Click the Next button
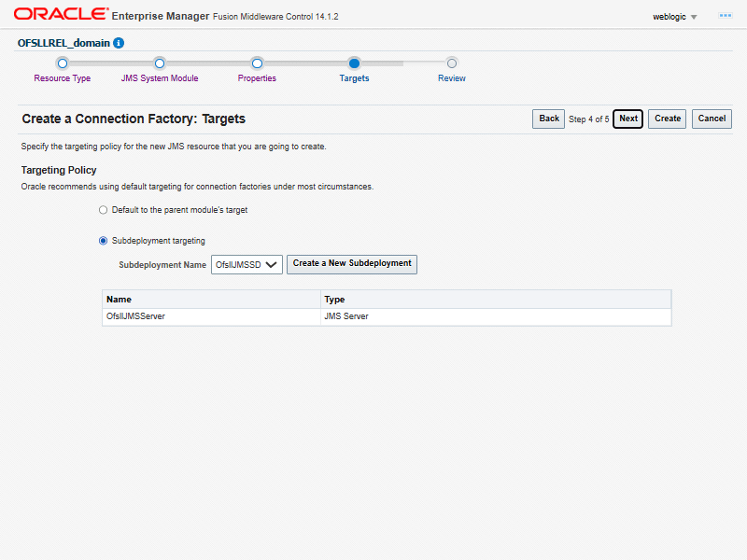 pos(627,119)
